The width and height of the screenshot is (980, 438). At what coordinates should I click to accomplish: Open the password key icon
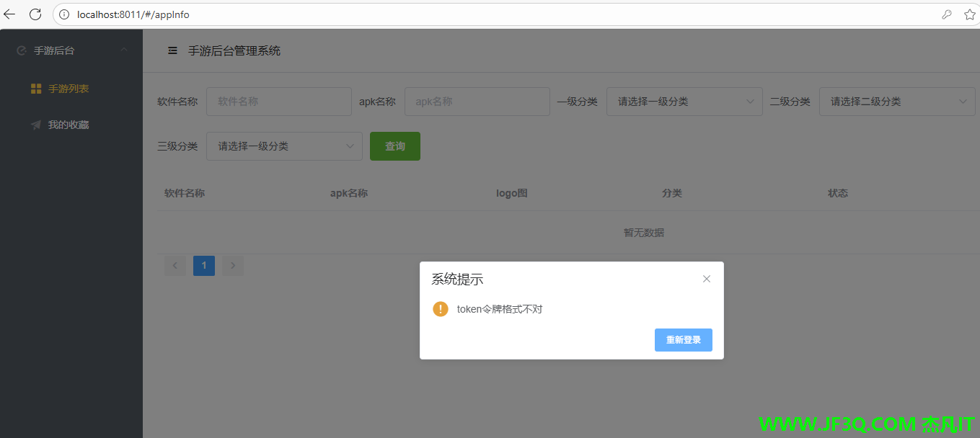click(946, 14)
